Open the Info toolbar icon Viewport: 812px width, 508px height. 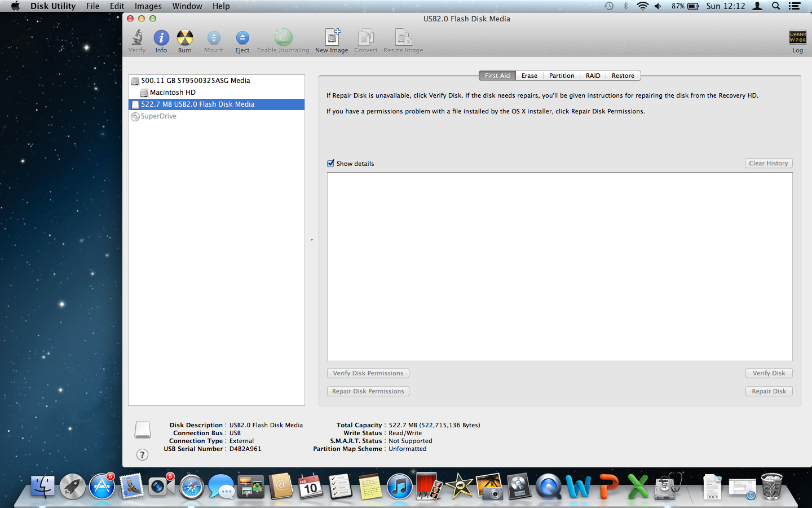coord(161,38)
